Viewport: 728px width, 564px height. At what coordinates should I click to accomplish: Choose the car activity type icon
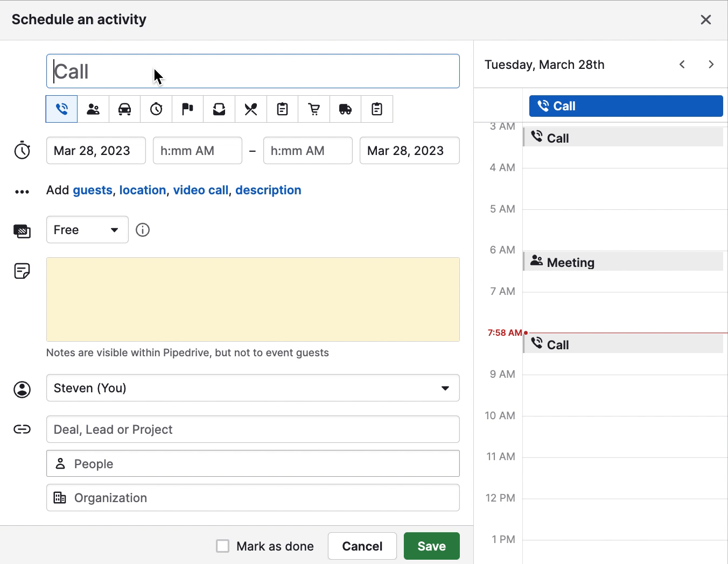(x=125, y=109)
